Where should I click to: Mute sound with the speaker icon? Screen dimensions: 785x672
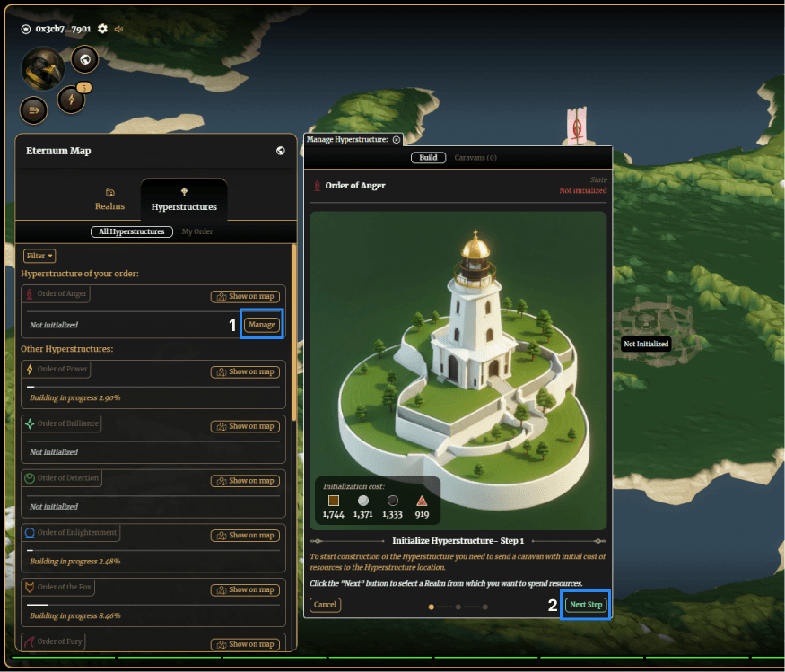(118, 29)
